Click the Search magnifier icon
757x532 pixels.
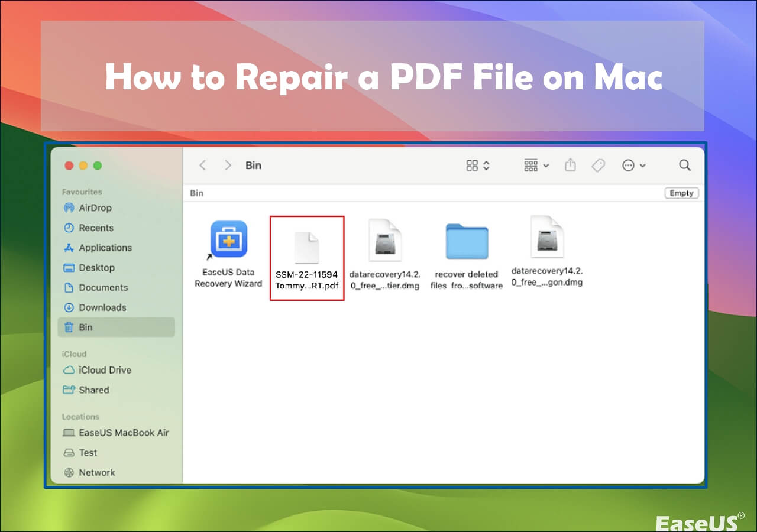click(685, 166)
